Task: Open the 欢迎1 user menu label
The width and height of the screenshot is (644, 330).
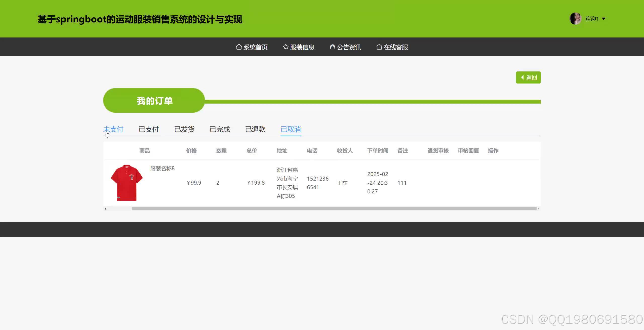Action: coord(592,19)
